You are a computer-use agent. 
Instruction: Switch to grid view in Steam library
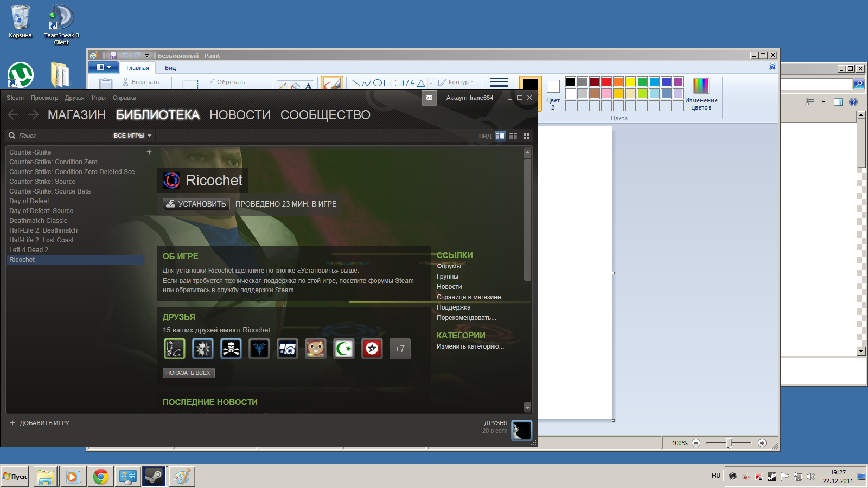526,136
